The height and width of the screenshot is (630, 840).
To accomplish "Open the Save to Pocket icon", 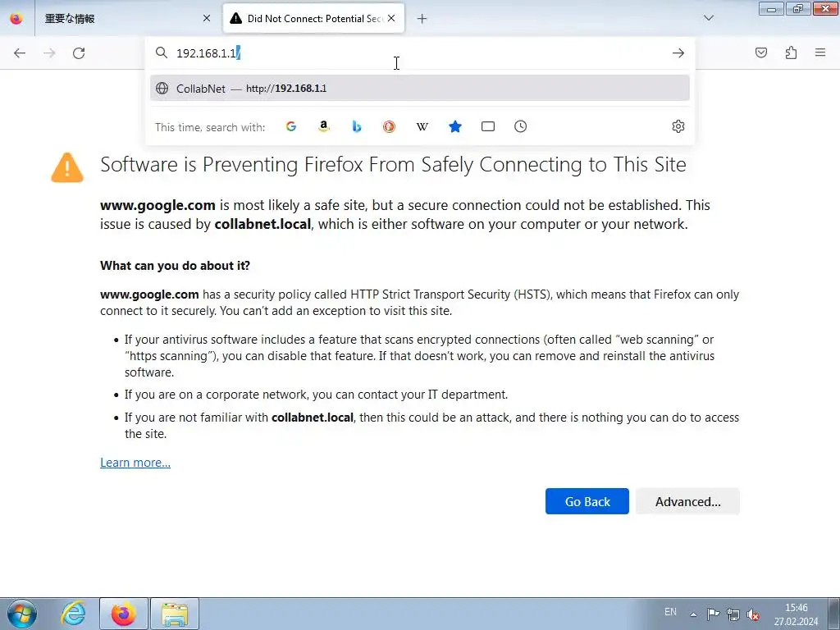I will [x=761, y=52].
